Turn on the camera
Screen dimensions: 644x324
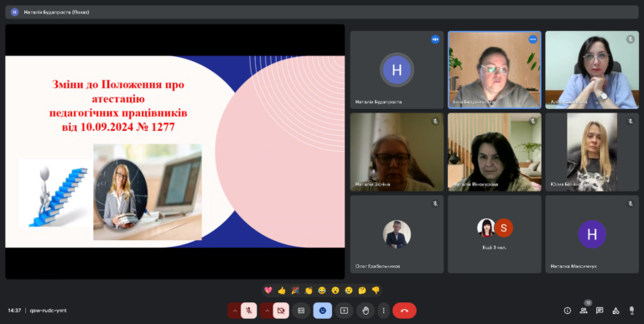pyautogui.click(x=281, y=311)
